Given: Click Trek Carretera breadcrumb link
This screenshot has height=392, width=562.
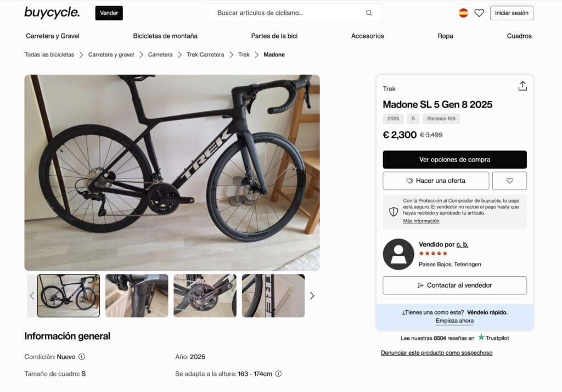Looking at the screenshot, I should coord(205,55).
